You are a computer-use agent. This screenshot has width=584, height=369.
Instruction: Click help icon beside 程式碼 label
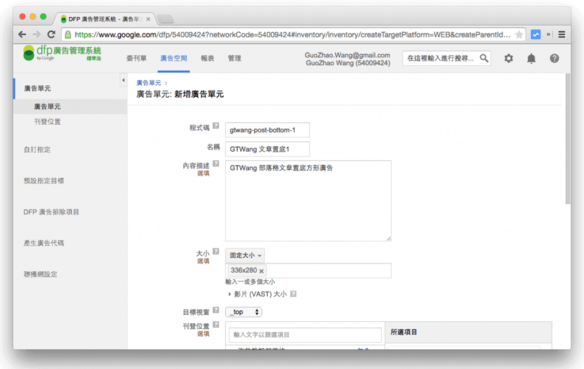point(216,126)
